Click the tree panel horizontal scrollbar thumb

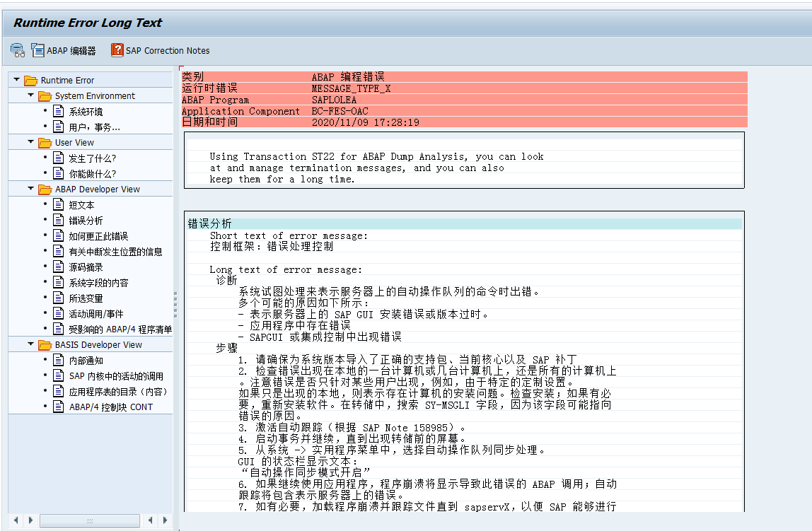tap(90, 520)
